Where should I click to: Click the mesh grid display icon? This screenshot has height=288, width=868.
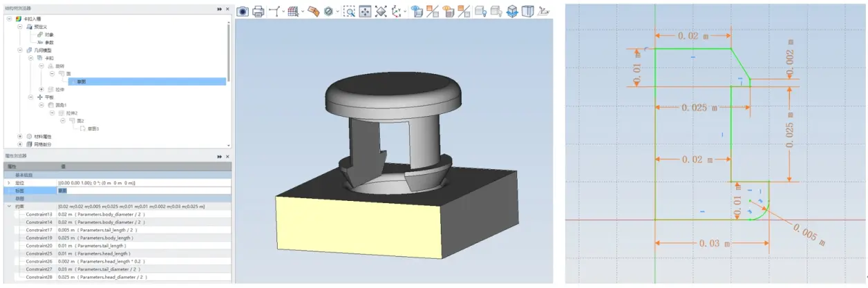pos(293,11)
